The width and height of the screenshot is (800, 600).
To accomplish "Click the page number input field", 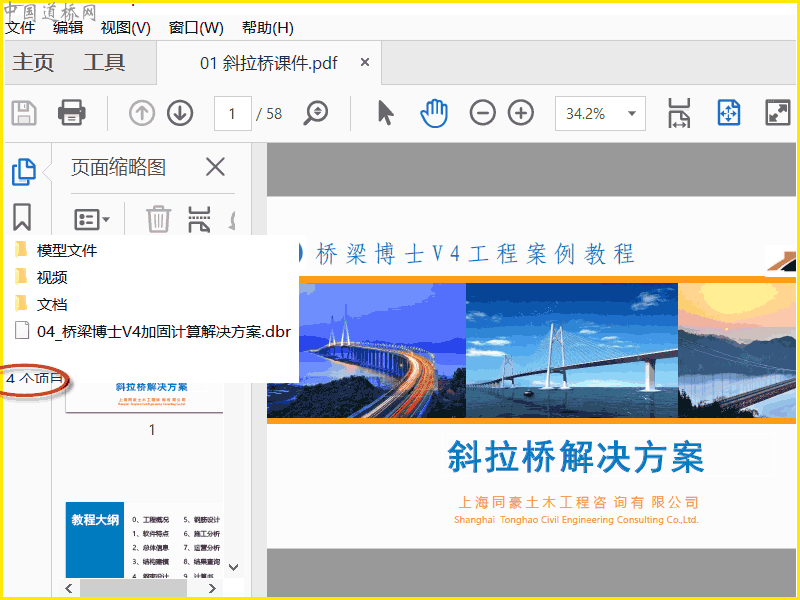I will 233,113.
